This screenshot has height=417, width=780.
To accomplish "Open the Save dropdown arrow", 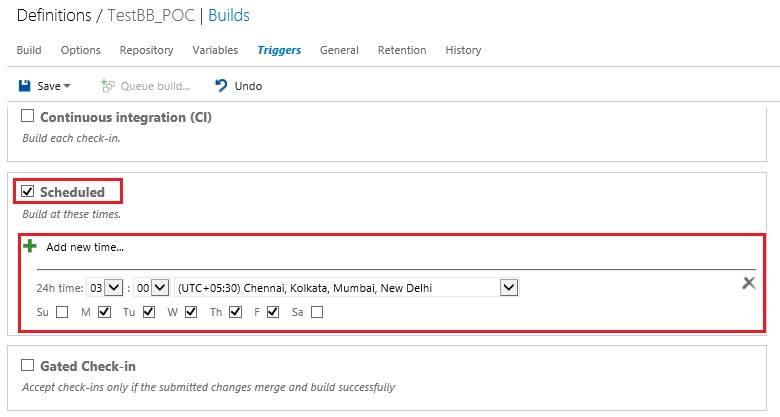I will [67, 86].
